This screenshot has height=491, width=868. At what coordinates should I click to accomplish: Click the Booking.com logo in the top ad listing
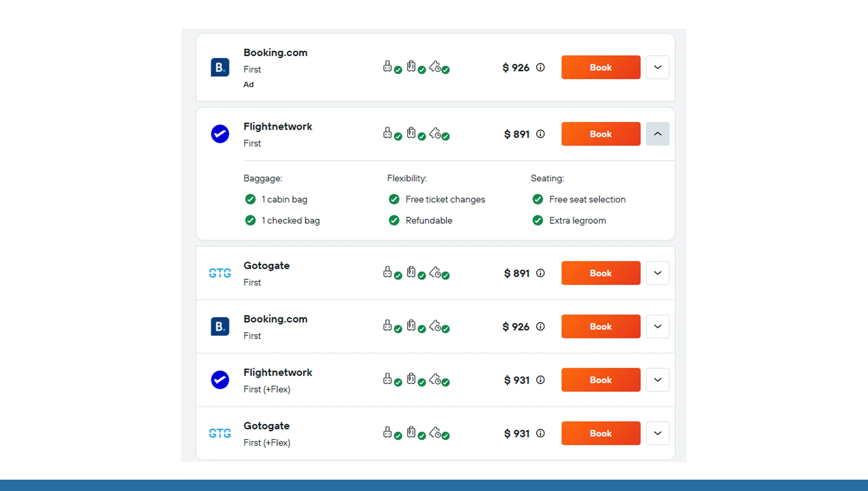click(220, 67)
